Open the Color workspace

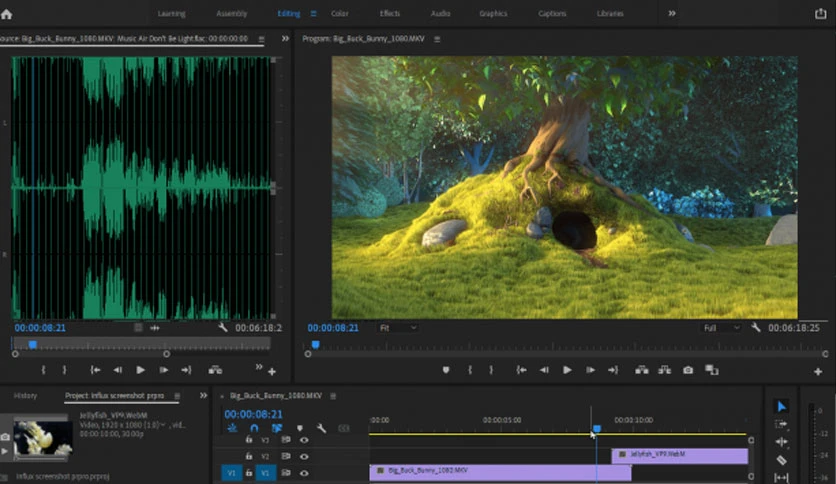pyautogui.click(x=340, y=14)
